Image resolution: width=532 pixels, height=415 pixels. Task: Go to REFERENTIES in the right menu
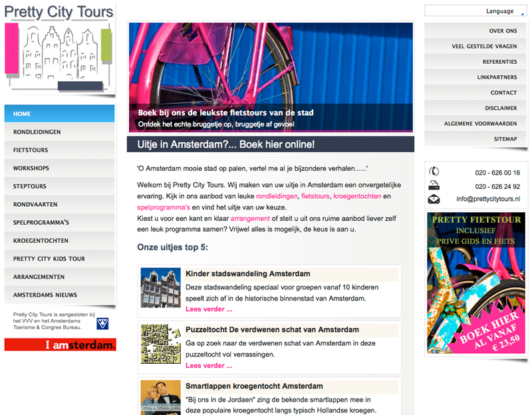pos(475,61)
